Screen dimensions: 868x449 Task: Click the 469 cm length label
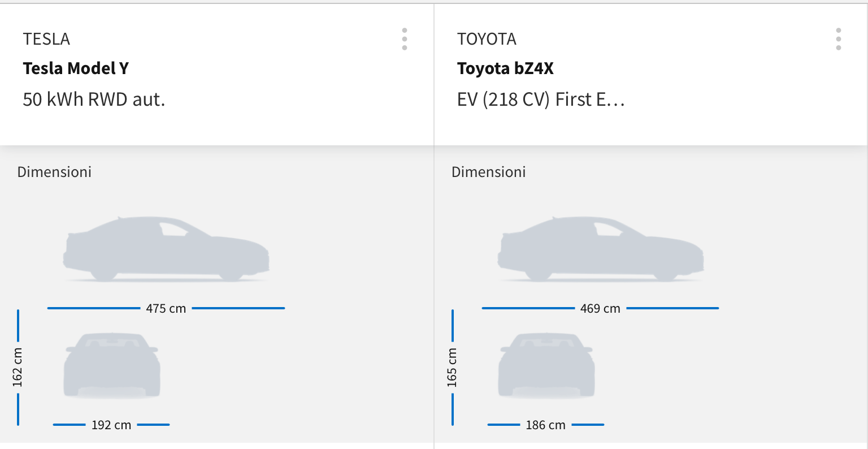pyautogui.click(x=600, y=309)
